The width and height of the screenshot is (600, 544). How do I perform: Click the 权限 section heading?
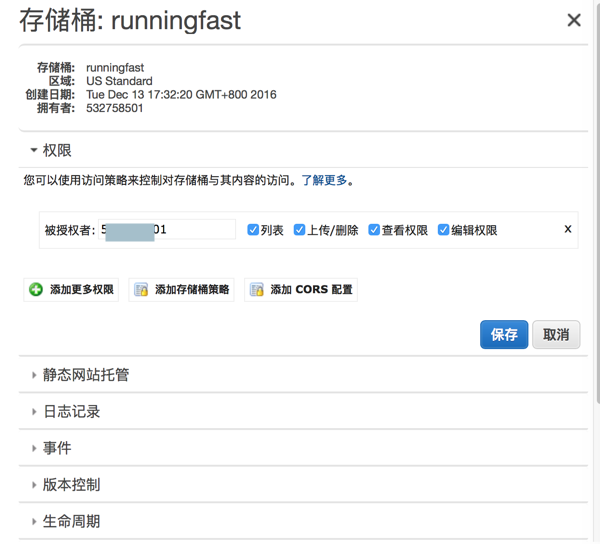57,150
